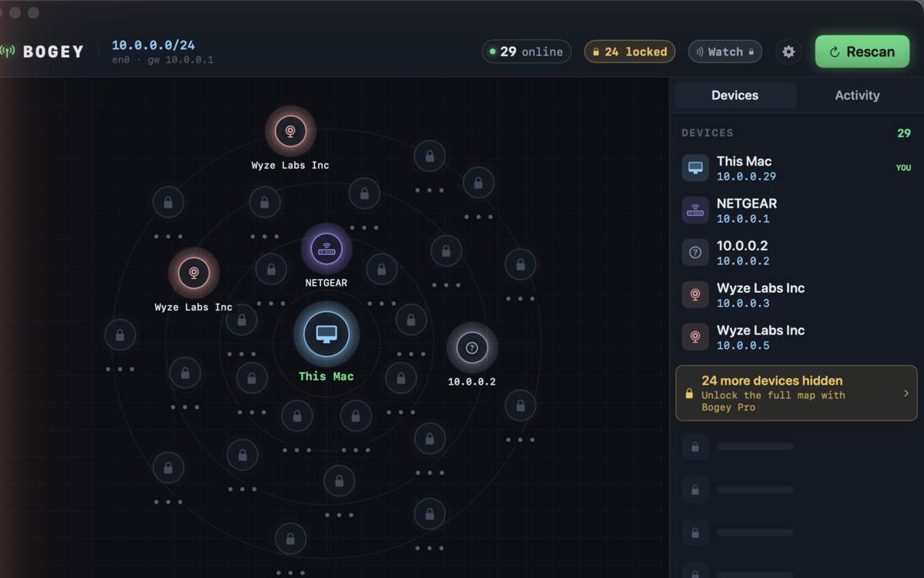Click the 24 locked badge
The width and height of the screenshot is (924, 578).
[x=630, y=52]
